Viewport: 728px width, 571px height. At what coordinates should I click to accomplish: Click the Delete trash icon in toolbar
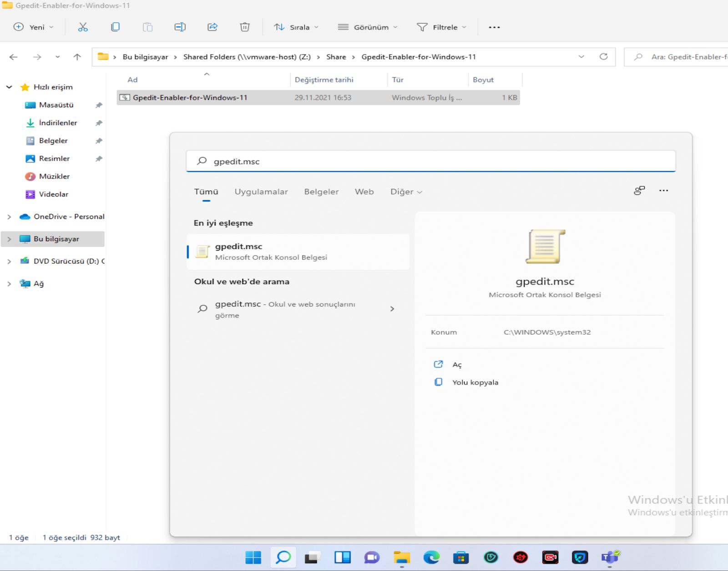click(245, 27)
